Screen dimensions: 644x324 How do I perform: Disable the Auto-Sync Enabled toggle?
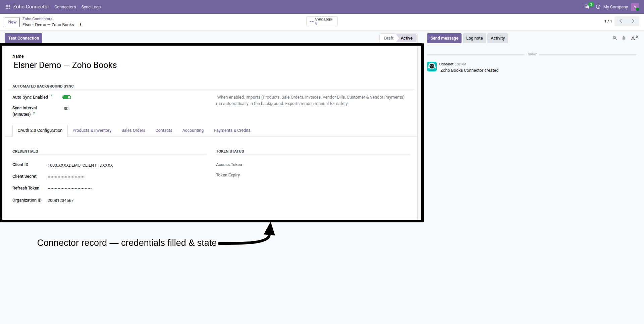(x=67, y=97)
